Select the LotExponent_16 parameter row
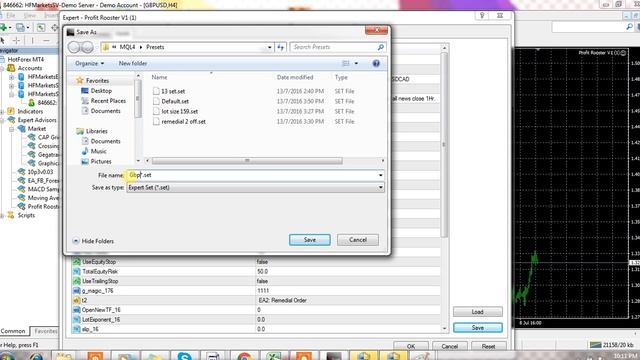This screenshot has height=360, width=640. click(256, 320)
